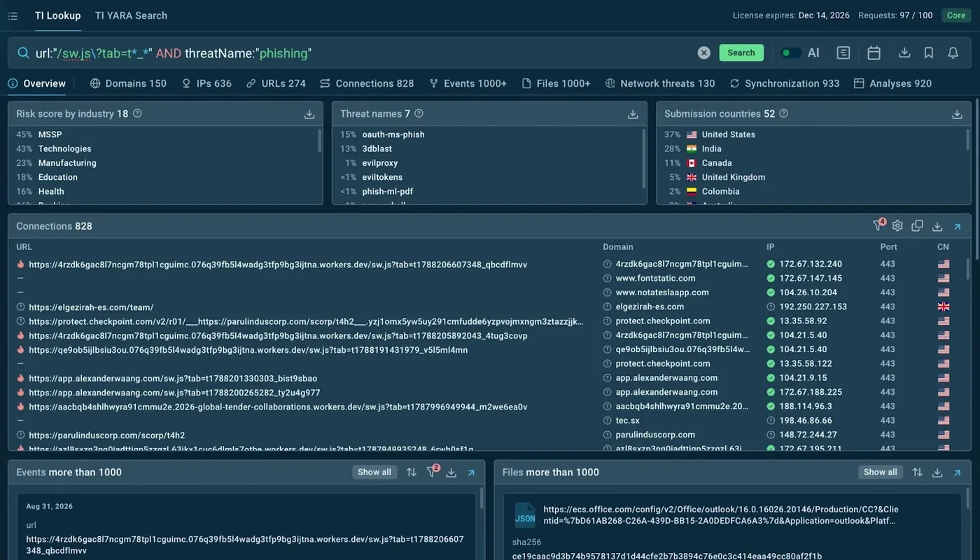The height and width of the screenshot is (560, 980).
Task: Open the Analyses 920 tab
Action: coord(893,83)
